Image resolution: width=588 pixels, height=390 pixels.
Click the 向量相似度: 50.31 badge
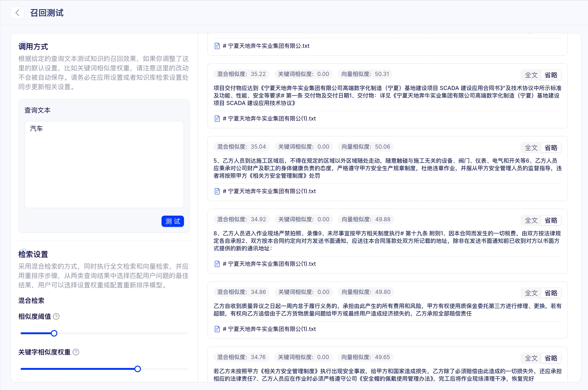tap(365, 74)
